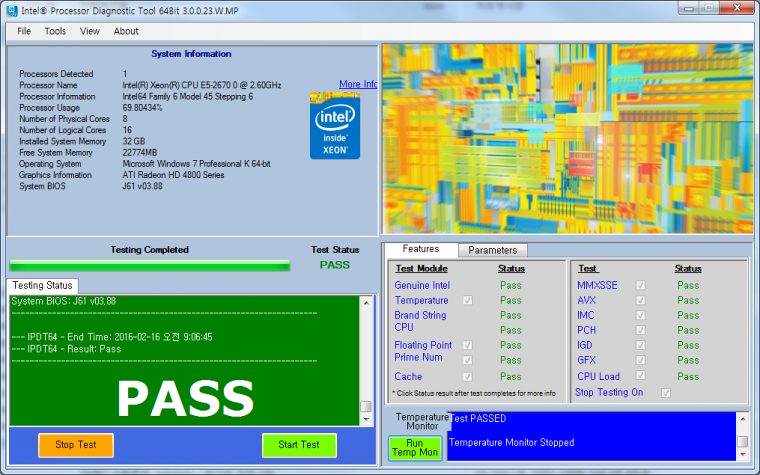Toggle the GFX test checkbox
This screenshot has width=760, height=475.
(x=640, y=360)
